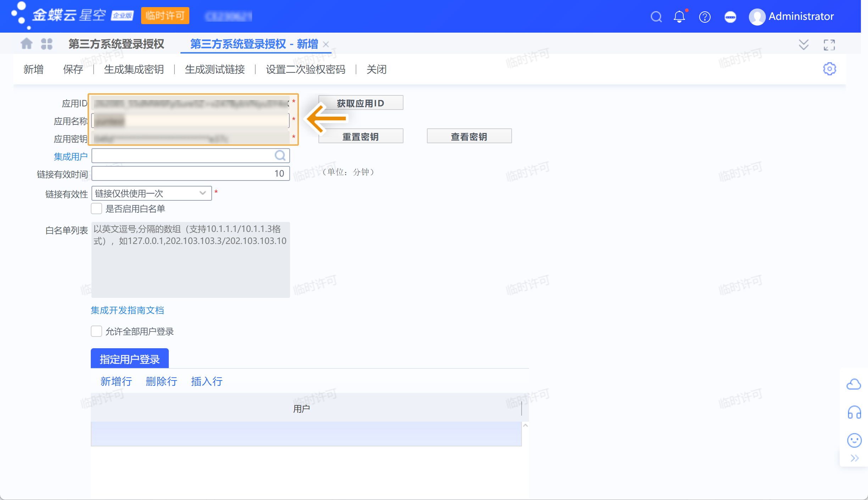Open the gear settings icon in toolbar
Viewport: 868px width, 500px height.
(x=829, y=69)
